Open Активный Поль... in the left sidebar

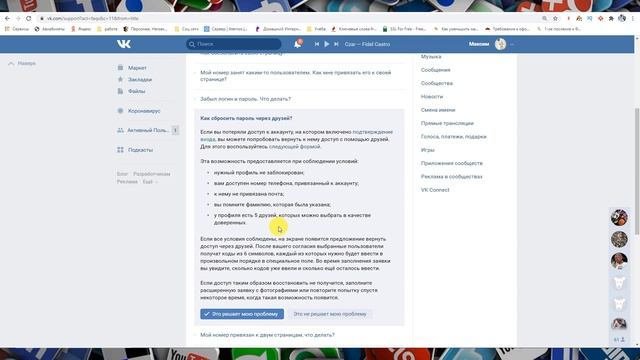pos(147,130)
